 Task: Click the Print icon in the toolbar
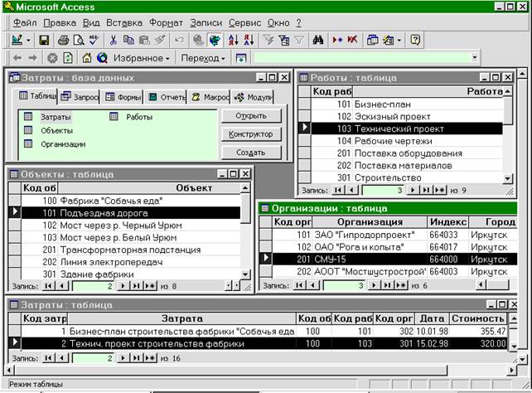[64, 40]
